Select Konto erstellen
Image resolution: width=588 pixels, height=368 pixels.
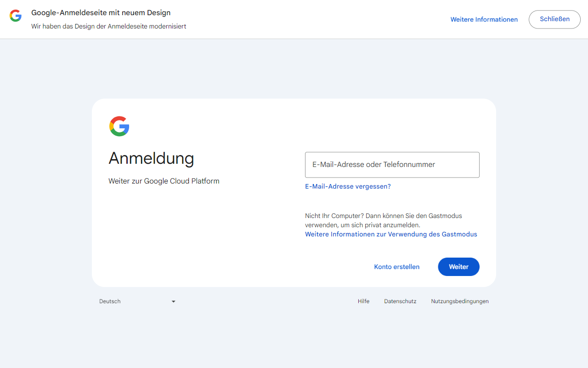[x=396, y=267]
